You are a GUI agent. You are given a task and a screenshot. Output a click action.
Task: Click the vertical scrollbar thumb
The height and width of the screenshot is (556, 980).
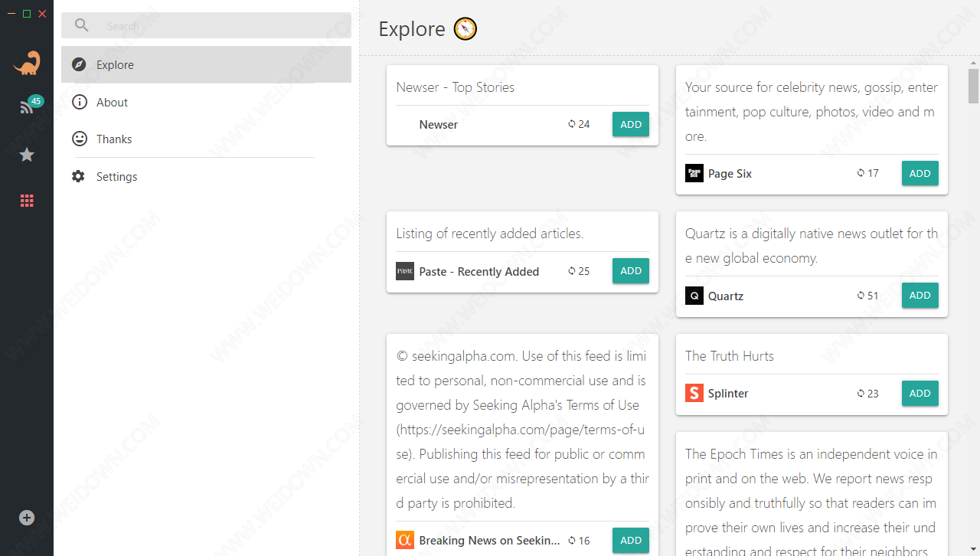[x=973, y=86]
